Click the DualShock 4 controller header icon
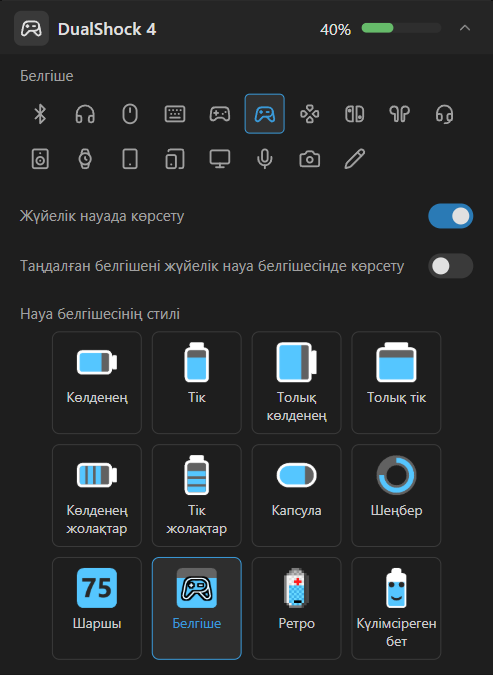493x675 pixels. click(31, 29)
